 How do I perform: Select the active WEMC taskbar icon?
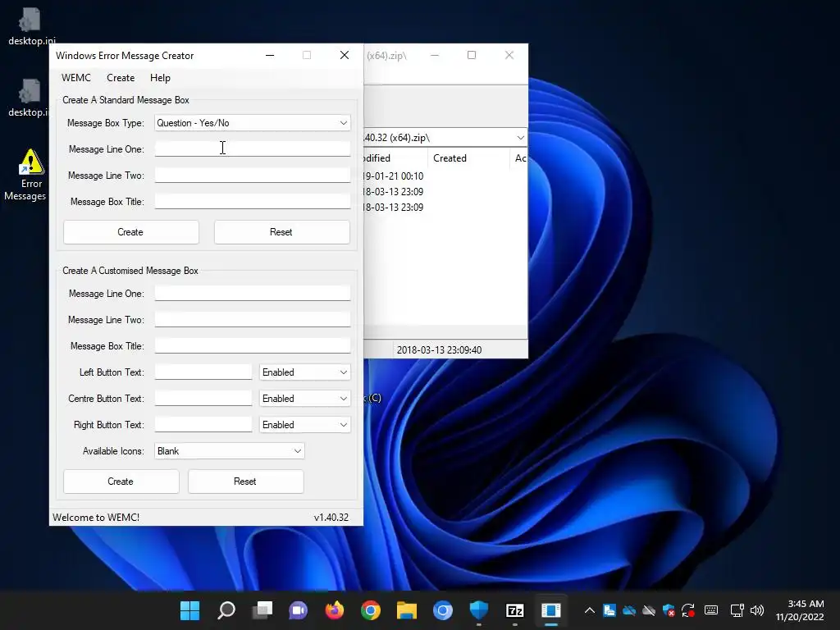[x=550, y=610]
